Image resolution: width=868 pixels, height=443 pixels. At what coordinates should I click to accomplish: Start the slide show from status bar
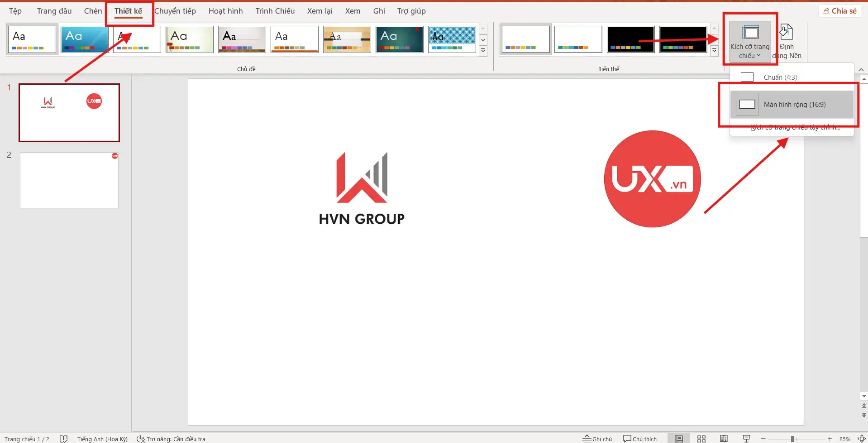coord(747,439)
